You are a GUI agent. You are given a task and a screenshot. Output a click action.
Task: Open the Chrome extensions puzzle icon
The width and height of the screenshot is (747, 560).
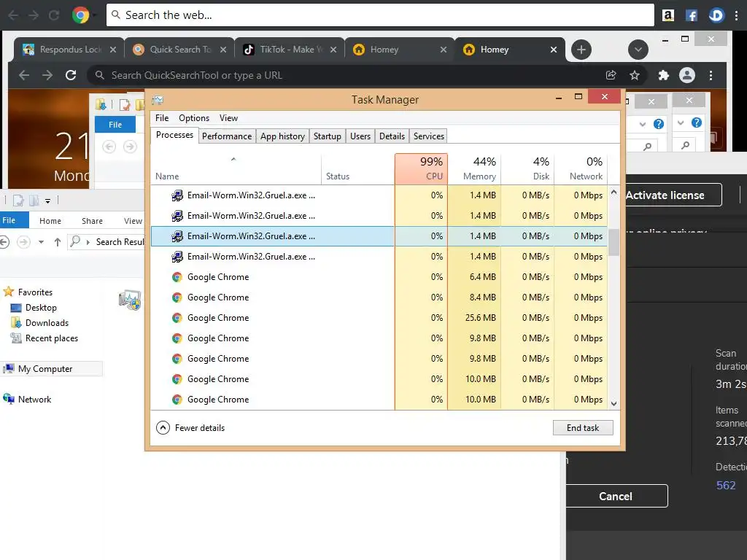(x=664, y=75)
